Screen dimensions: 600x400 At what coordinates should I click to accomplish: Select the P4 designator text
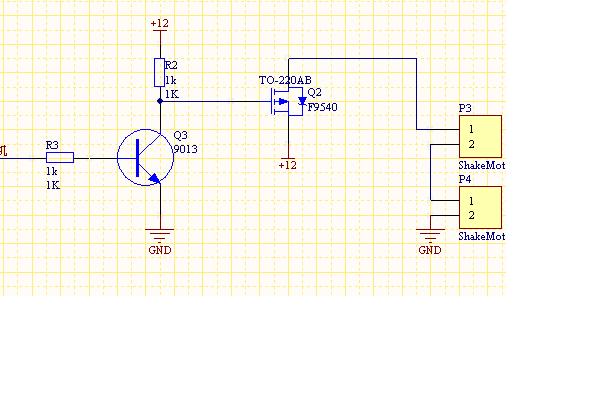(x=465, y=179)
